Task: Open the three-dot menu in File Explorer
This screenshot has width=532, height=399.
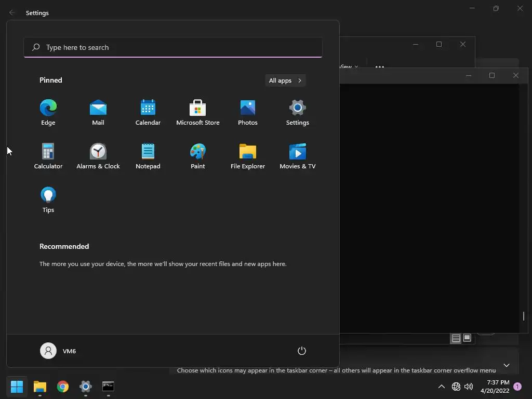Action: 380,66
